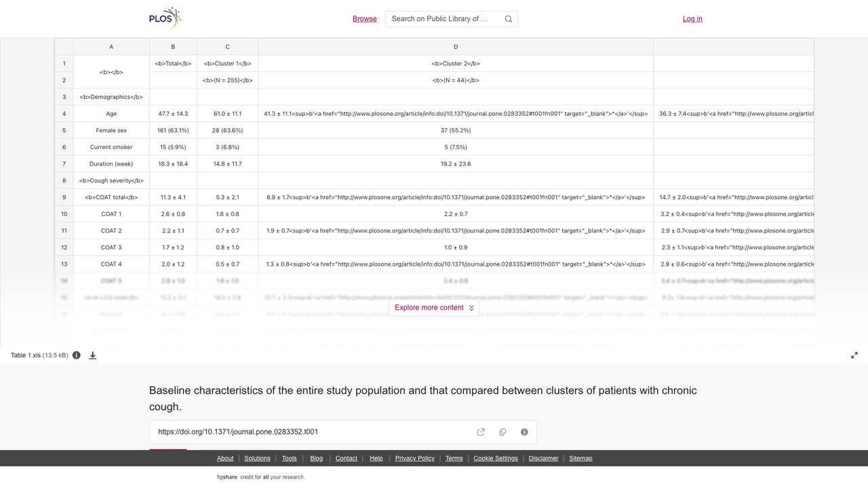868x488 pixels.
Task: Open the Log in link
Action: pos(692,19)
